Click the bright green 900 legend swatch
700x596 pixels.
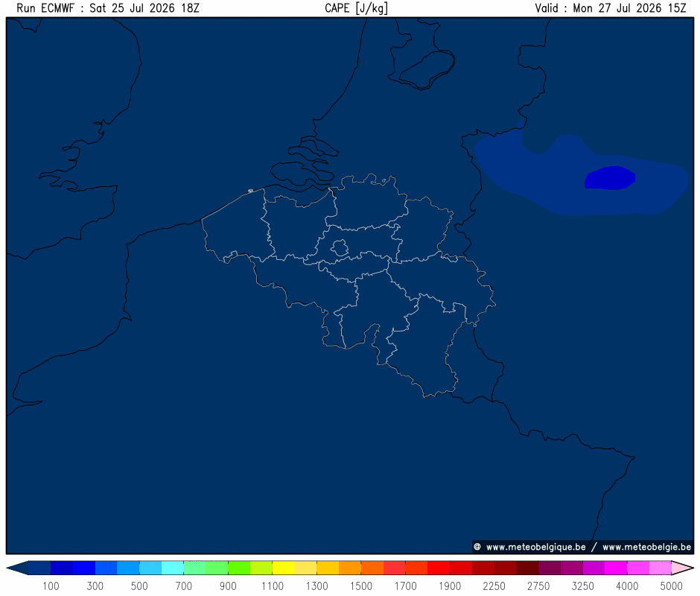(239, 568)
